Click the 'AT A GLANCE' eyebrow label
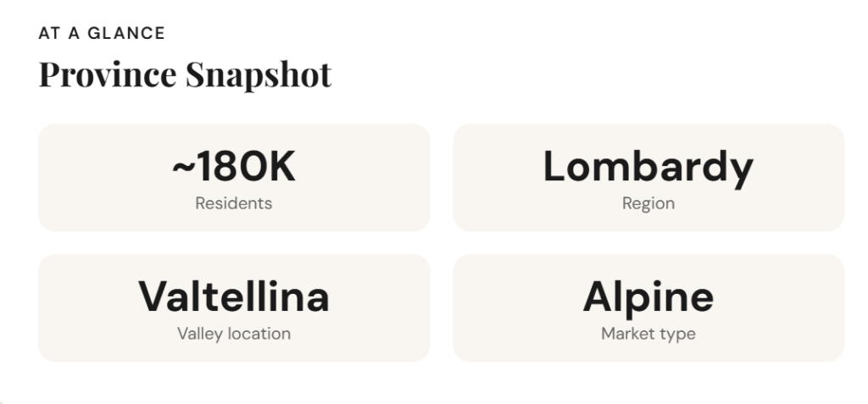The image size is (868, 404). point(102,34)
